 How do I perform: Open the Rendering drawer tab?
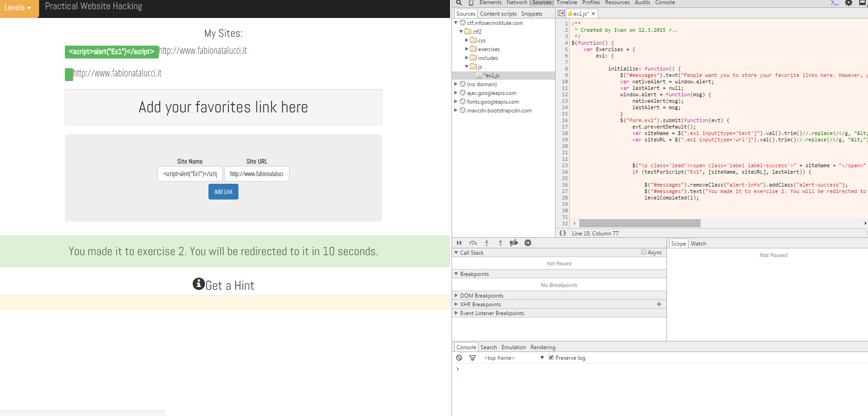click(x=543, y=347)
